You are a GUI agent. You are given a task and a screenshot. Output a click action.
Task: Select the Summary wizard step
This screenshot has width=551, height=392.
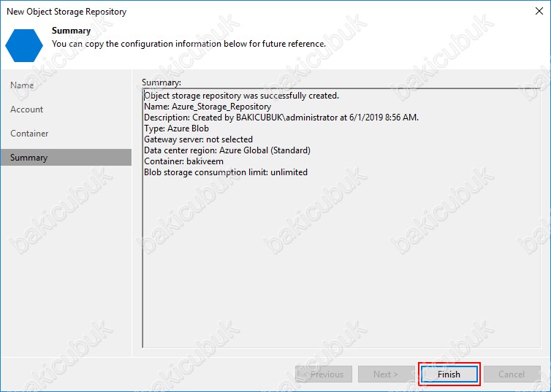[x=66, y=157]
